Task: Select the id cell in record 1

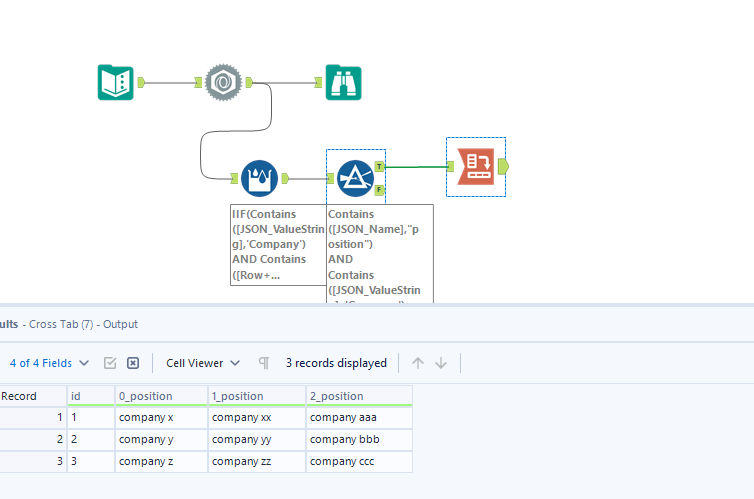Action: click(x=91, y=417)
